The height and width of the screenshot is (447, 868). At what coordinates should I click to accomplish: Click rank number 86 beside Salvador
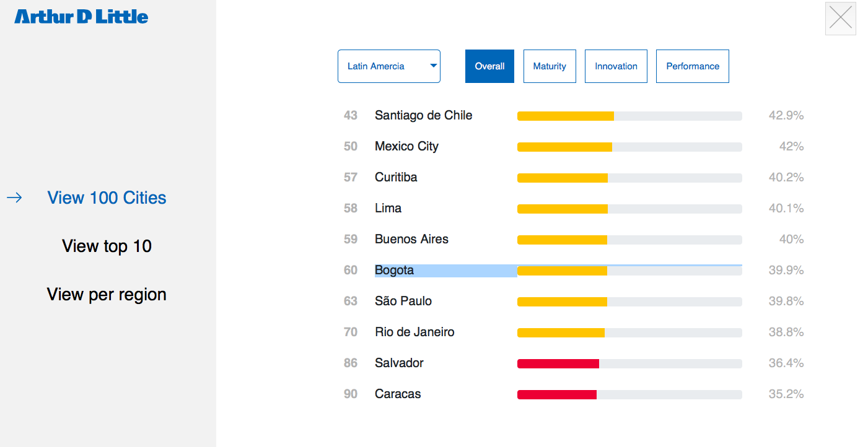pyautogui.click(x=351, y=363)
